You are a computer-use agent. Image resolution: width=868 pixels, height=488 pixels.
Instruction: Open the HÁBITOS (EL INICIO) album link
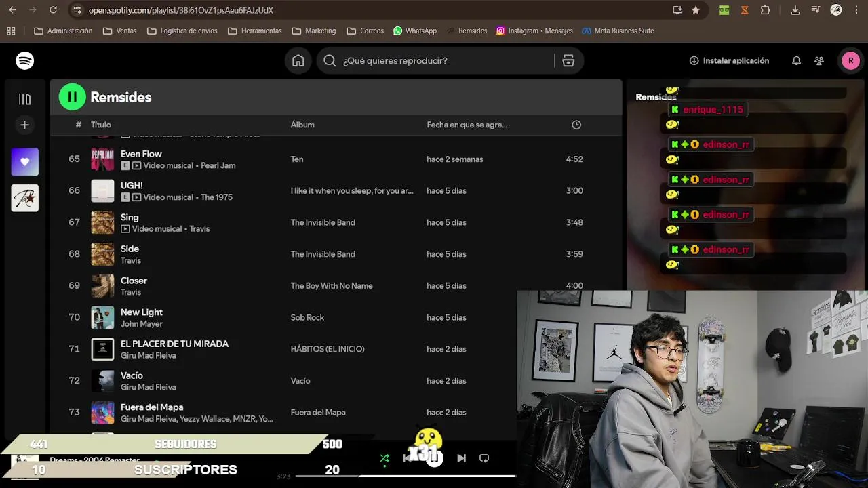[328, 349]
